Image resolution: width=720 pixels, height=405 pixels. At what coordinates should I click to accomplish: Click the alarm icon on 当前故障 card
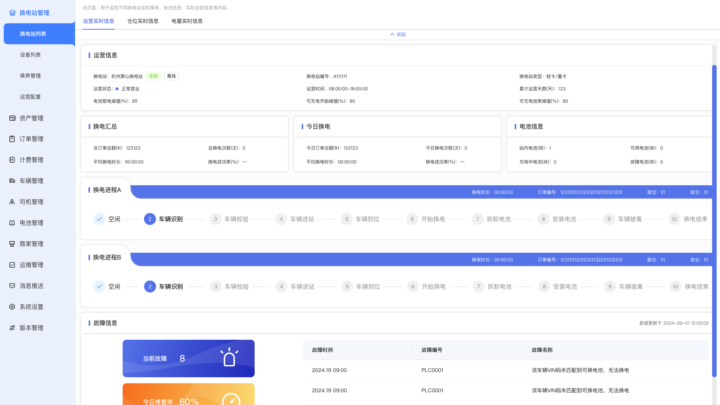point(229,358)
